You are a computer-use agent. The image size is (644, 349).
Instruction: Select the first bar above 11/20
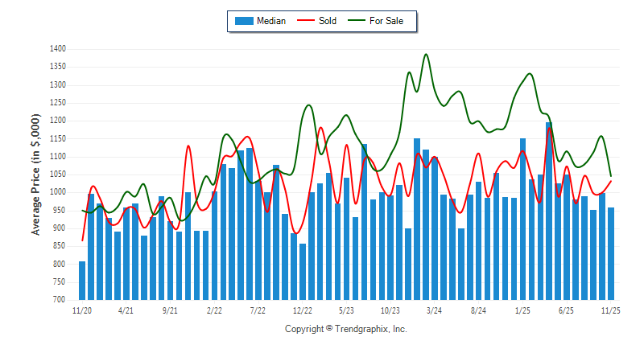click(x=82, y=281)
